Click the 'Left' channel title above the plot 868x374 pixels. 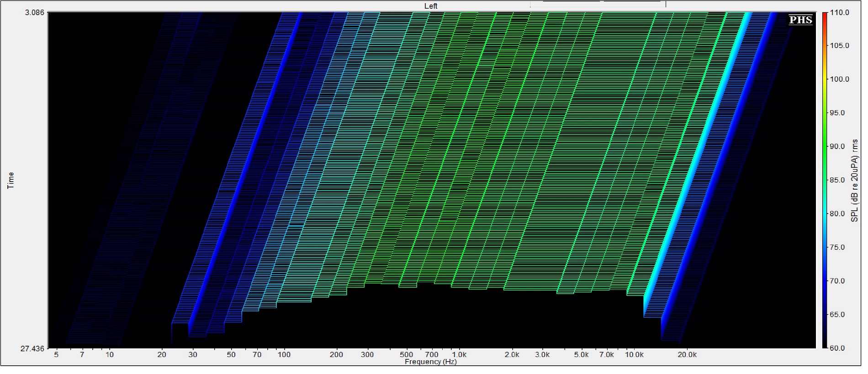click(430, 6)
